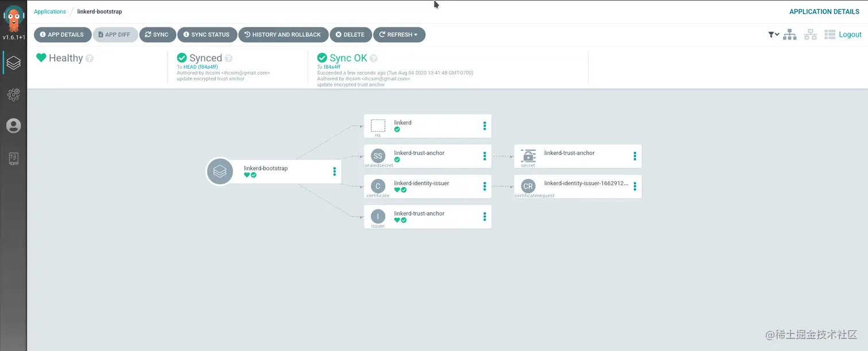Click the Logout link

pyautogui.click(x=850, y=34)
